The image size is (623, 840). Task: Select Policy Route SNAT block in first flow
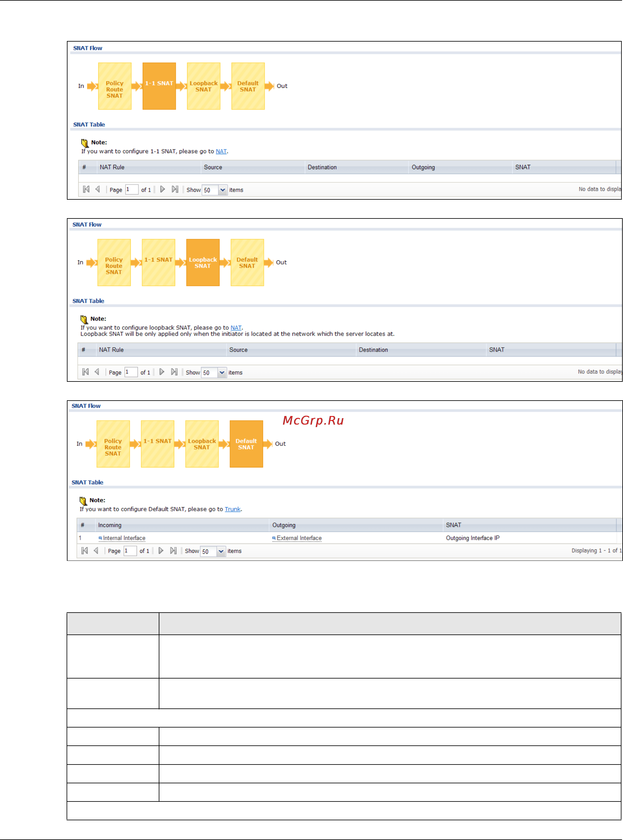pos(115,86)
